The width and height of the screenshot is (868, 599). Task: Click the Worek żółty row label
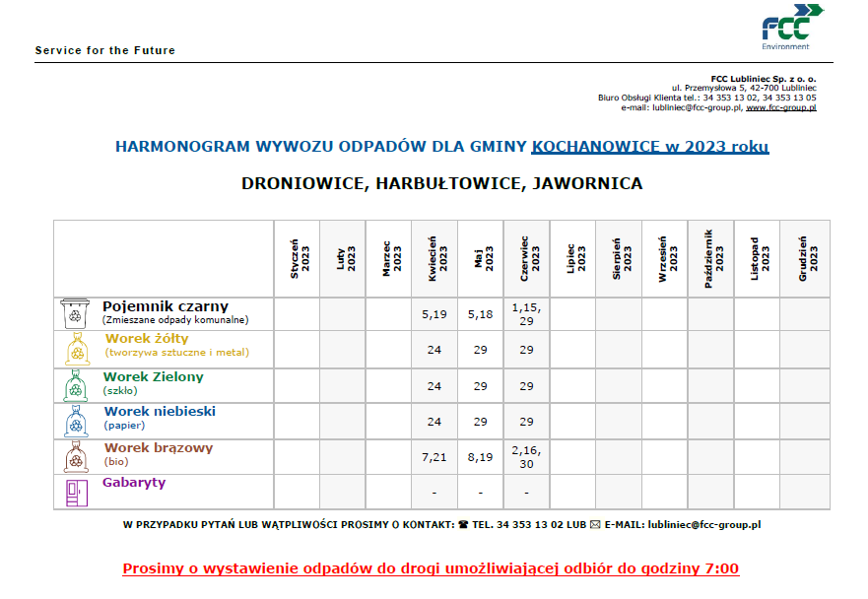[141, 339]
